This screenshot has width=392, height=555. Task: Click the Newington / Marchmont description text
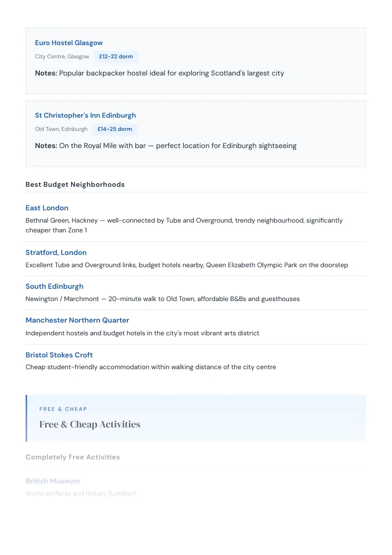162,299
